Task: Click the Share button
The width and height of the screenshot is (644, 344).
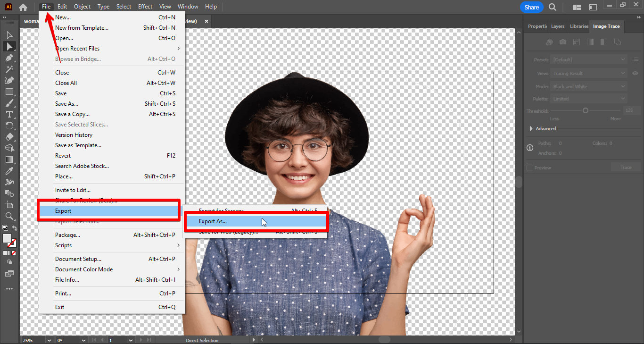Action: (x=531, y=7)
